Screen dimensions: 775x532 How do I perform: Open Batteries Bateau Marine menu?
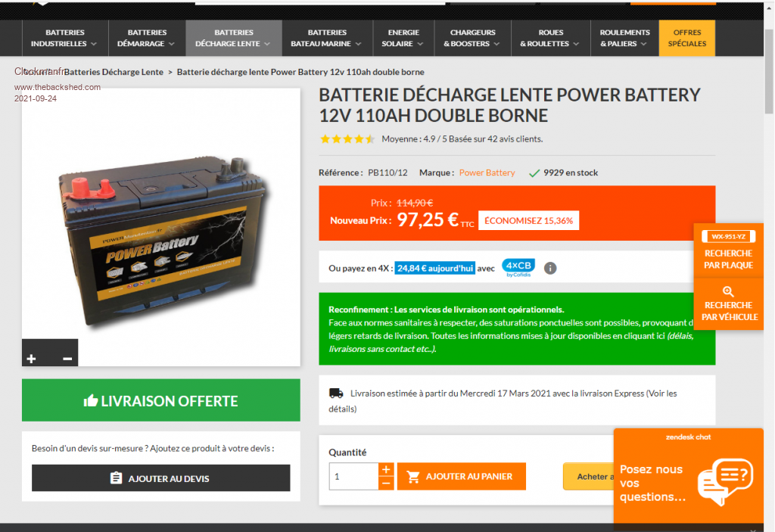(327, 38)
